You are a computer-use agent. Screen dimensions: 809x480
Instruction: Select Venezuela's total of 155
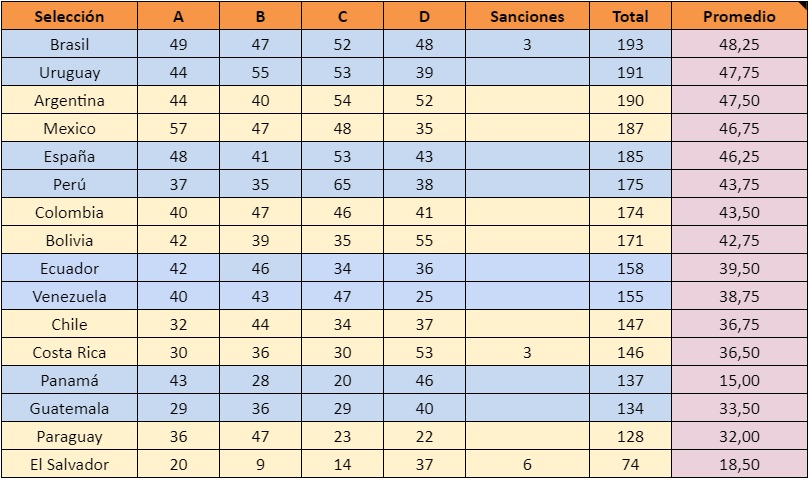(630, 297)
